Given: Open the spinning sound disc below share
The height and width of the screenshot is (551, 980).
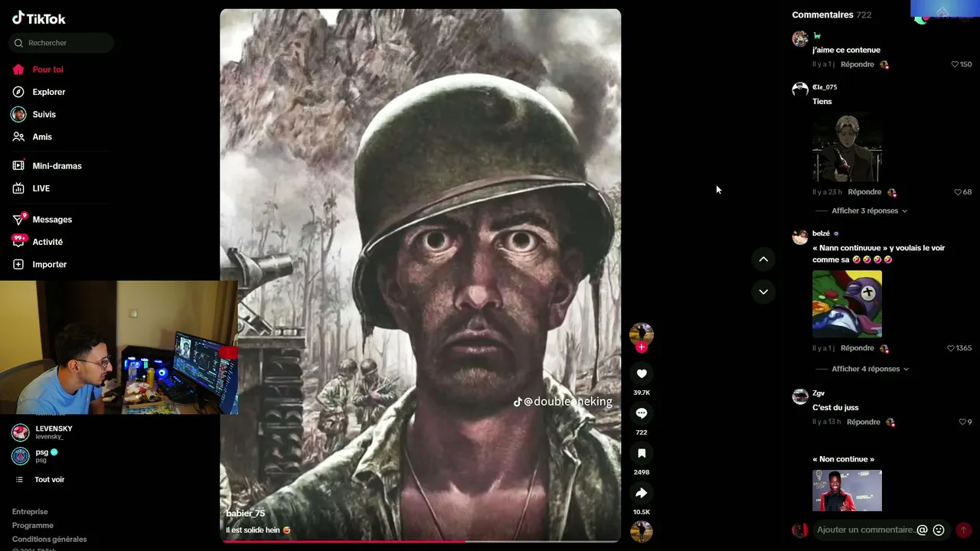Looking at the screenshot, I should click(642, 531).
